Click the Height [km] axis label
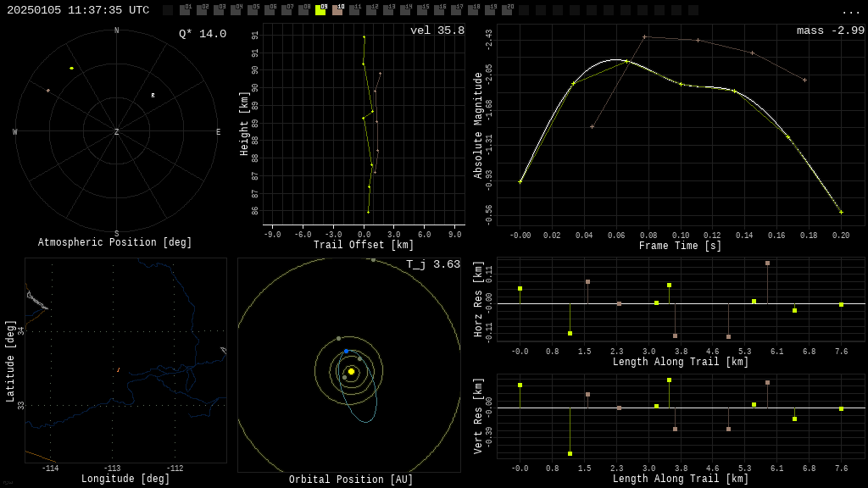 tap(244, 124)
